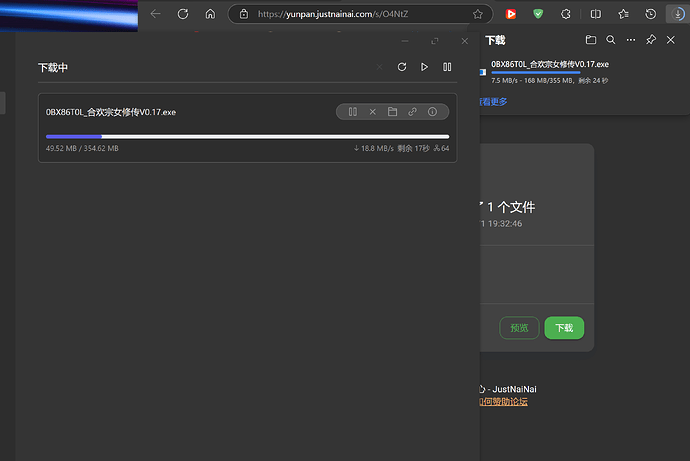Click the 下载 title of the downloads panel

tap(495, 40)
